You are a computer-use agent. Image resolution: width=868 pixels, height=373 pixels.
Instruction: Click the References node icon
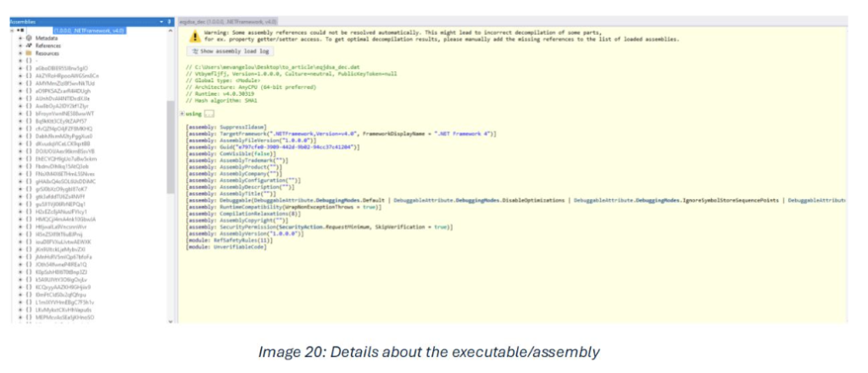pyautogui.click(x=29, y=46)
